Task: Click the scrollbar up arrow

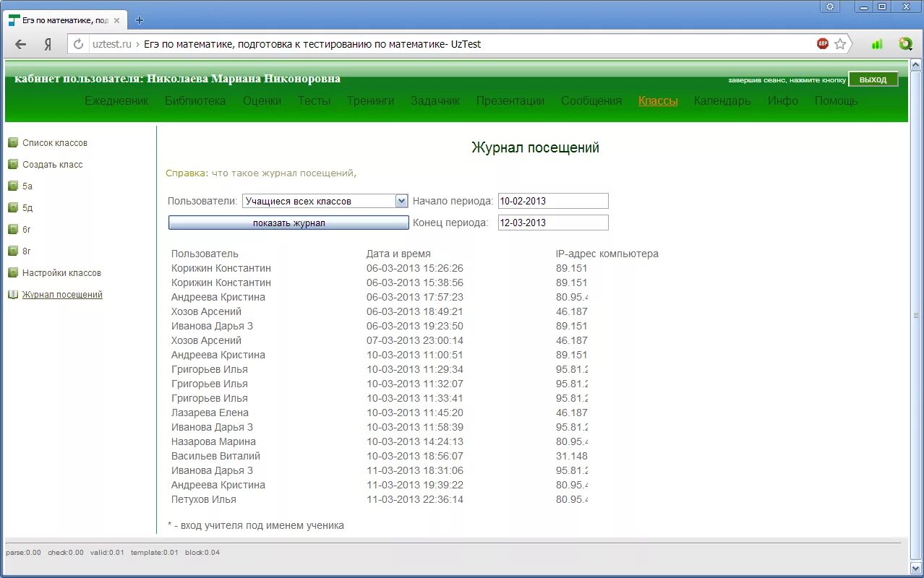Action: tap(916, 66)
